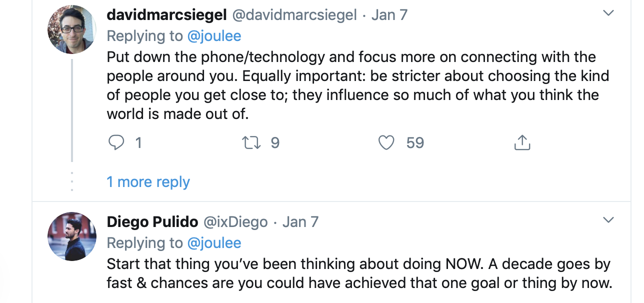Open Diego Pulido's profile picture

click(x=72, y=236)
